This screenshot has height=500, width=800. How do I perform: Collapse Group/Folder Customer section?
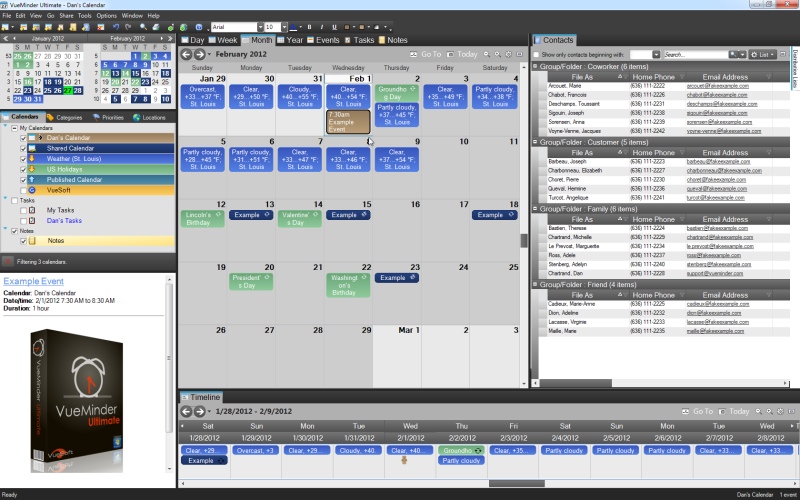(535, 142)
